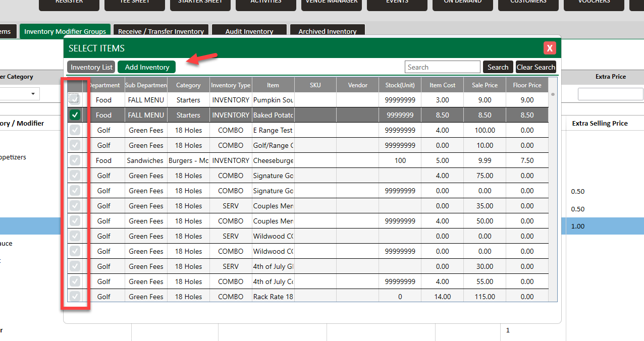Click the Extra Price filter field
This screenshot has width=644, height=341.
click(x=610, y=94)
